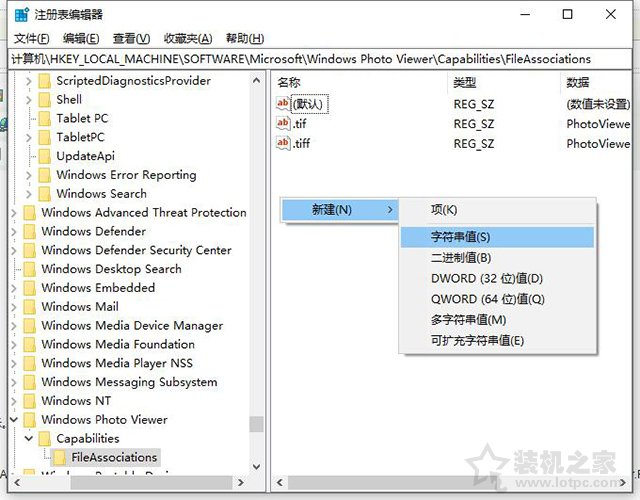
Task: Click the Registry Editor app icon in title bar
Action: pyautogui.click(x=21, y=15)
